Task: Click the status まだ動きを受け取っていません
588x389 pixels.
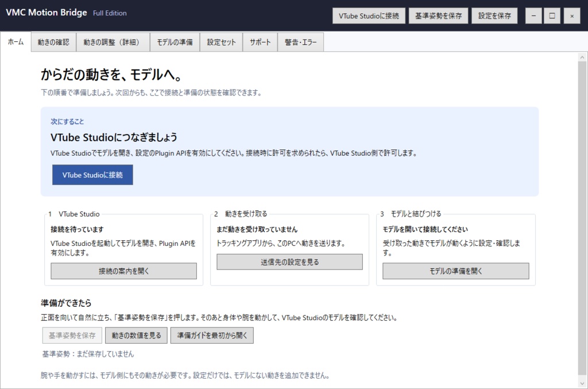Action: click(257, 229)
